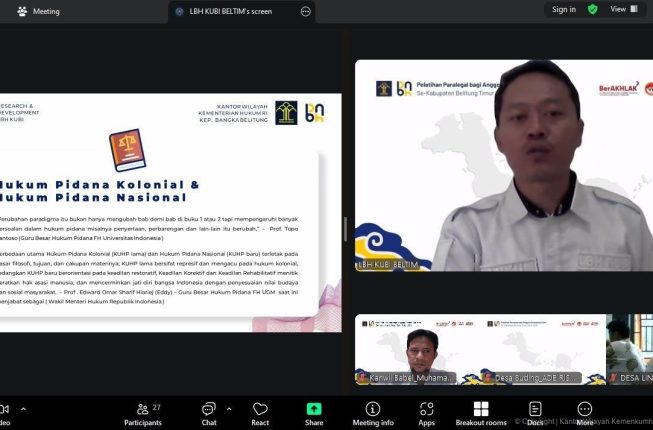Show Meeting info details
The image size is (653, 430).
coord(373,415)
